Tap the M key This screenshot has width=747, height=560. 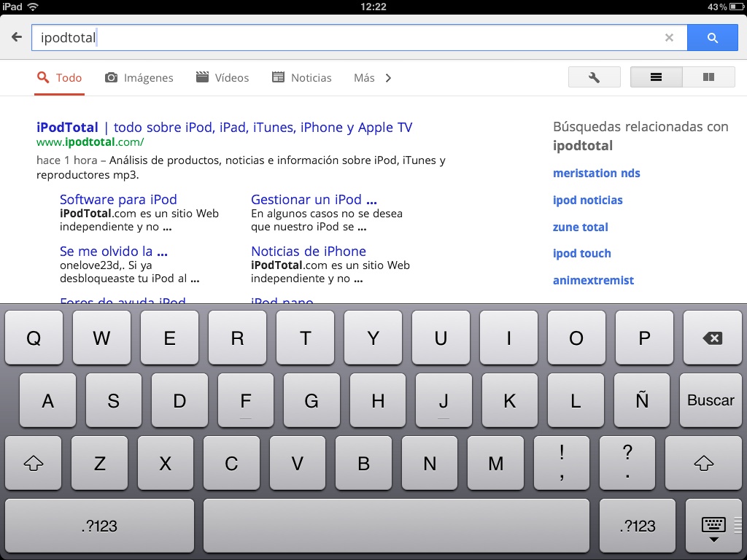495,463
